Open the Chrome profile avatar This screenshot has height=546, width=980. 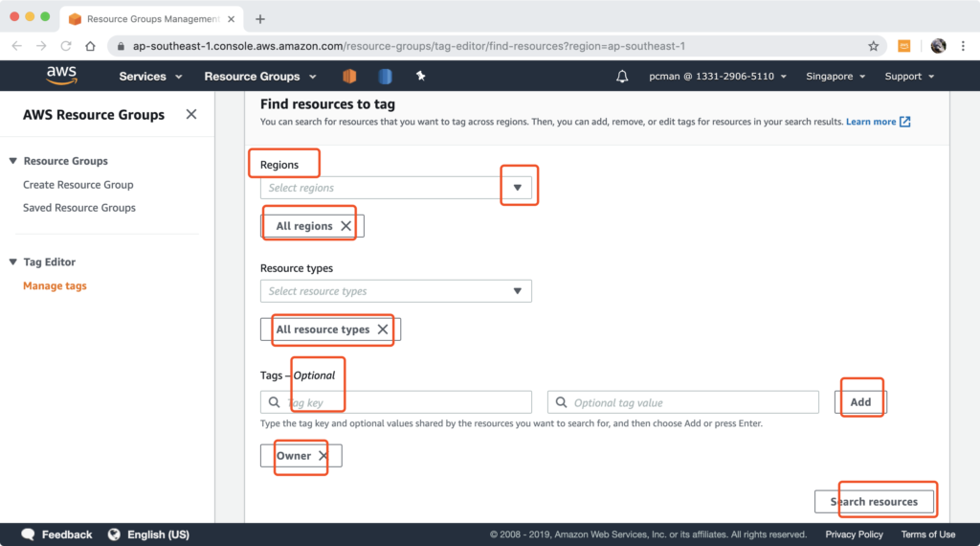coord(938,46)
